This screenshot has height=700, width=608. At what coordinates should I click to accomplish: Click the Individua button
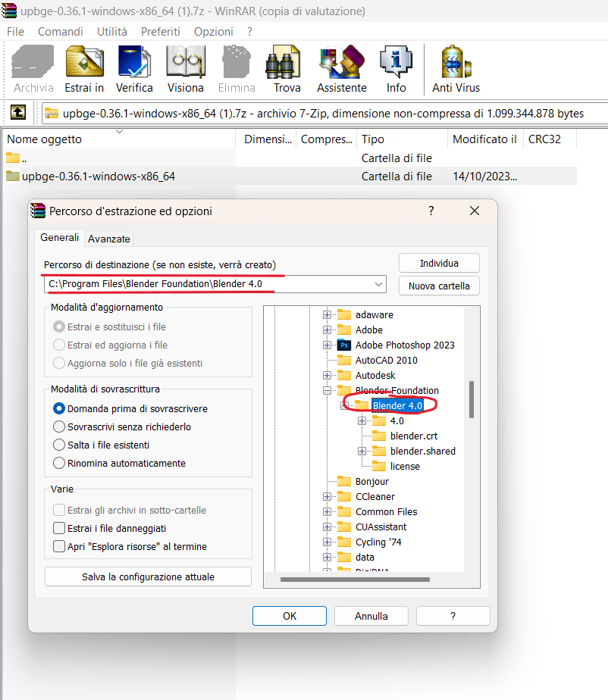click(x=439, y=264)
